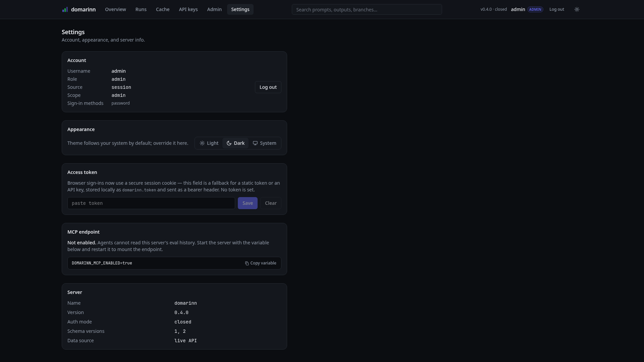The width and height of the screenshot is (644, 362).
Task: Click the copy icon beside Copy variable
Action: tap(247, 263)
